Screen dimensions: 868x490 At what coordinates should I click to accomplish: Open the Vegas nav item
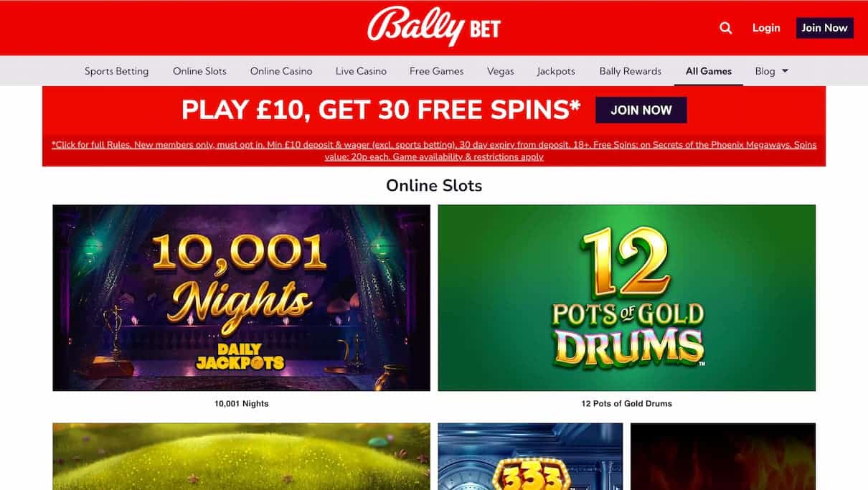tap(501, 71)
